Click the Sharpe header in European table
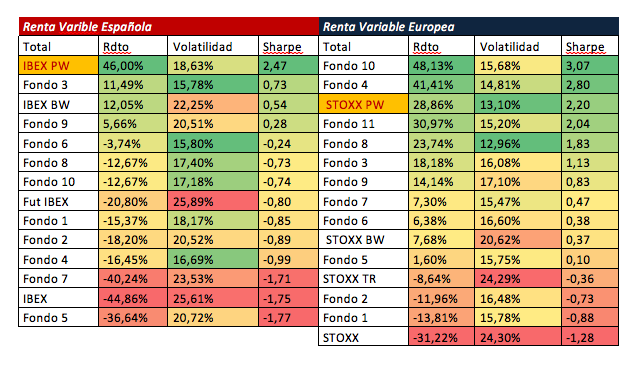 tap(590, 46)
